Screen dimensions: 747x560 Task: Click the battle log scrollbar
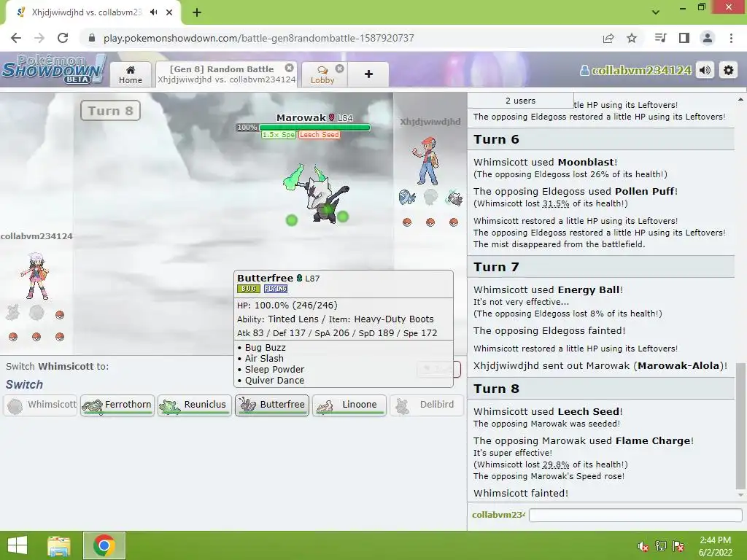pos(740,426)
